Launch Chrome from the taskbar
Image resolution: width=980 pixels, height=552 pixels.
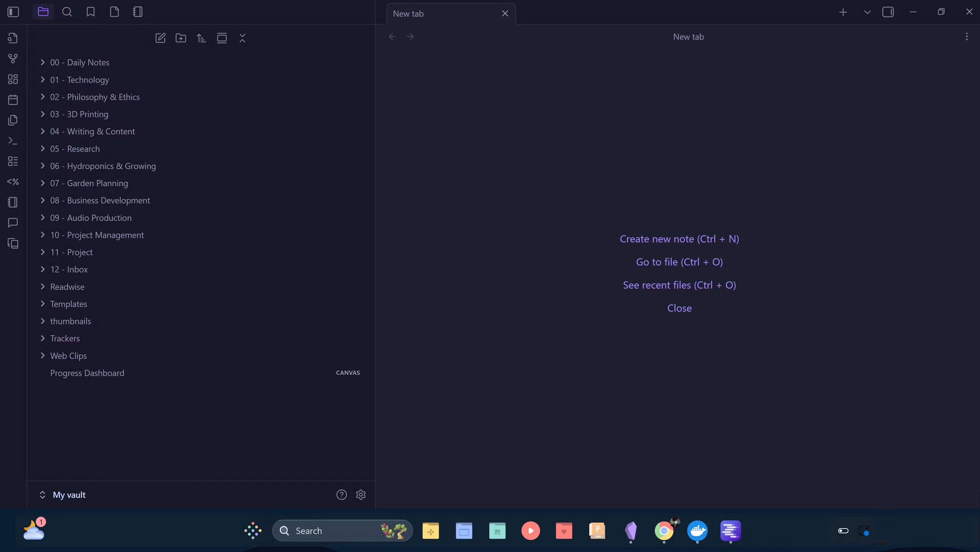(x=664, y=530)
